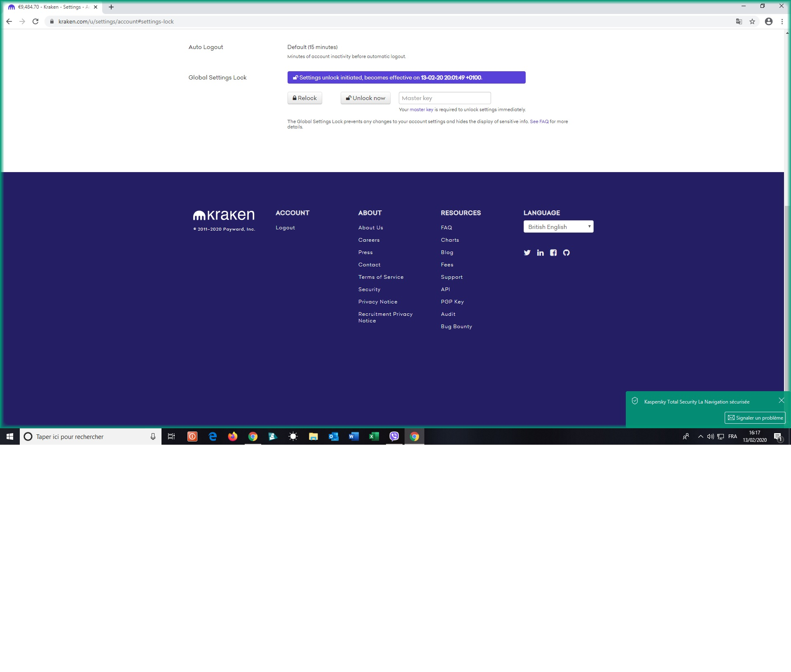Open the Terms of Service link
791x672 pixels.
point(381,277)
